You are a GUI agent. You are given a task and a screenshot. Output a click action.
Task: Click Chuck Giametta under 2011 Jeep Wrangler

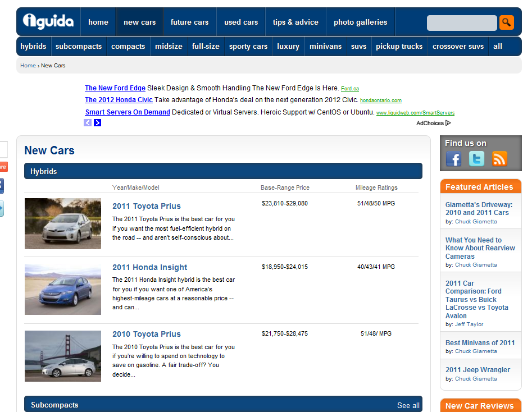[476, 379]
